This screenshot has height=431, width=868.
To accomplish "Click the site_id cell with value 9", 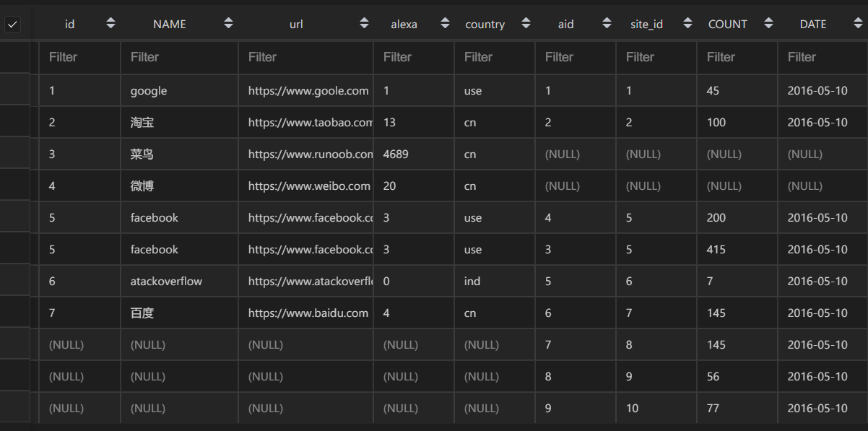I will coord(656,377).
